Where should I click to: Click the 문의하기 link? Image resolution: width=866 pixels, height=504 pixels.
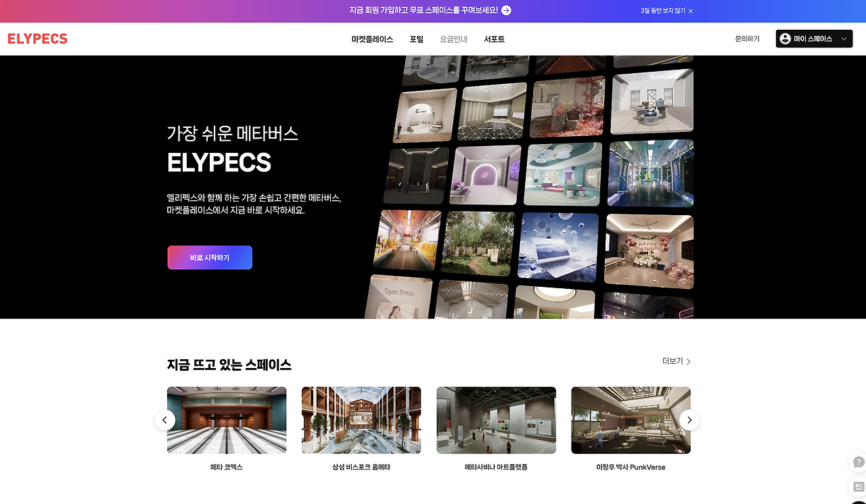[746, 39]
